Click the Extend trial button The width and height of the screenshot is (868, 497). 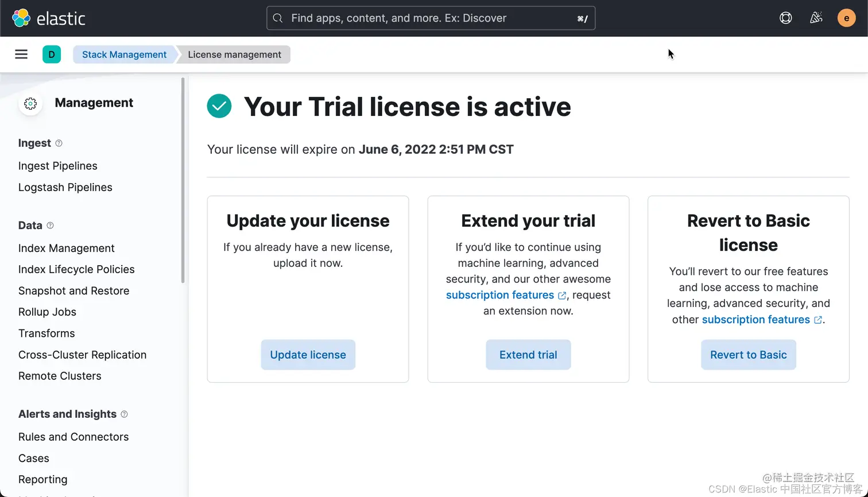tap(528, 355)
